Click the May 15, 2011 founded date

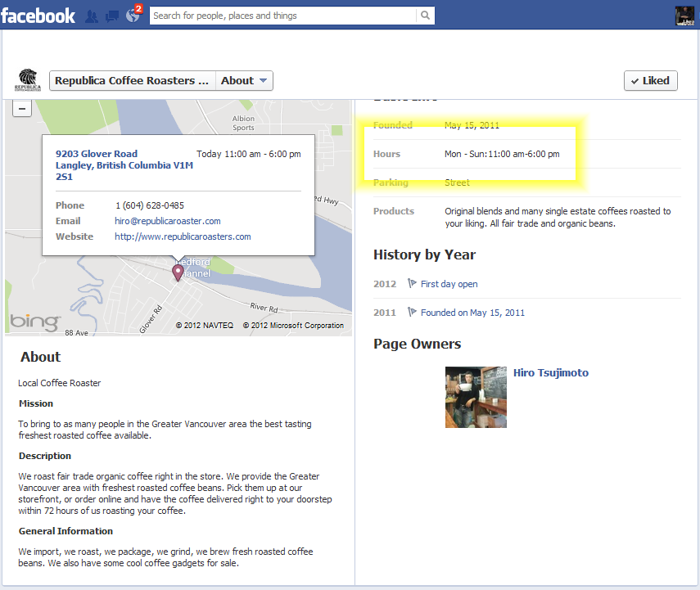pyautogui.click(x=472, y=125)
